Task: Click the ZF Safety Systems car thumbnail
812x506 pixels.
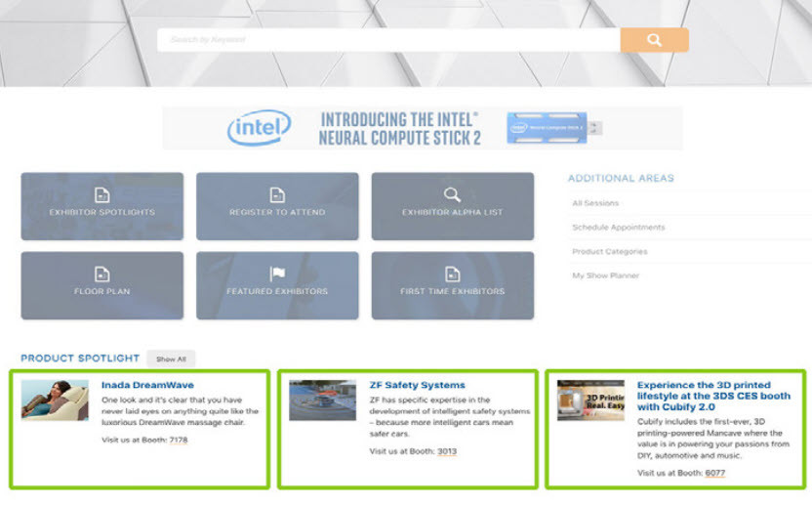Action: [322, 401]
